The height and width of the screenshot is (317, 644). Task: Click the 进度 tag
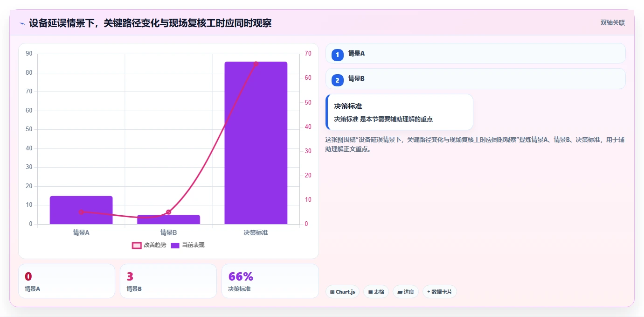click(406, 292)
